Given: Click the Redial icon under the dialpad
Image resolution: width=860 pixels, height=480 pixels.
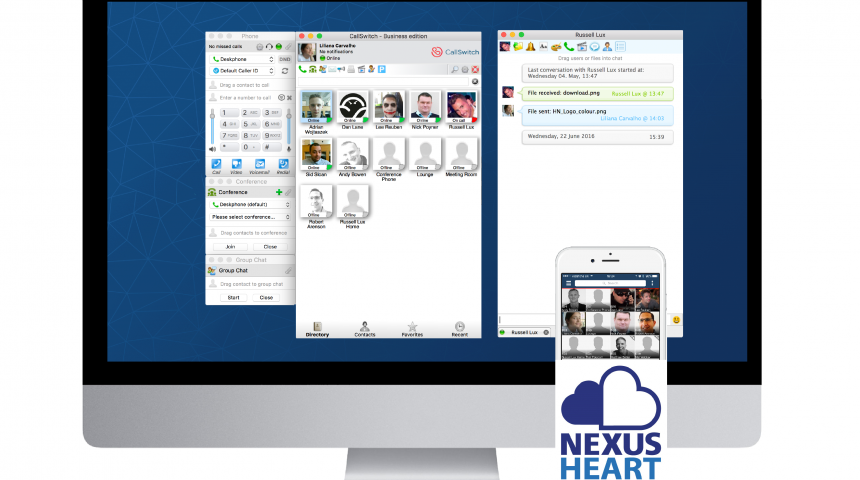Looking at the screenshot, I should click(x=284, y=164).
